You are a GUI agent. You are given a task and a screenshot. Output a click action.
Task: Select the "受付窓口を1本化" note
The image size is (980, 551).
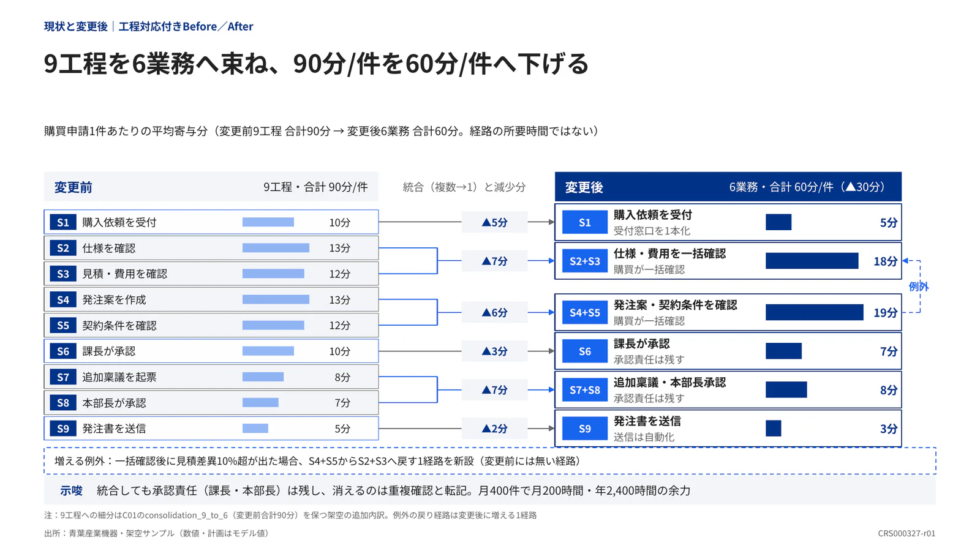click(652, 231)
